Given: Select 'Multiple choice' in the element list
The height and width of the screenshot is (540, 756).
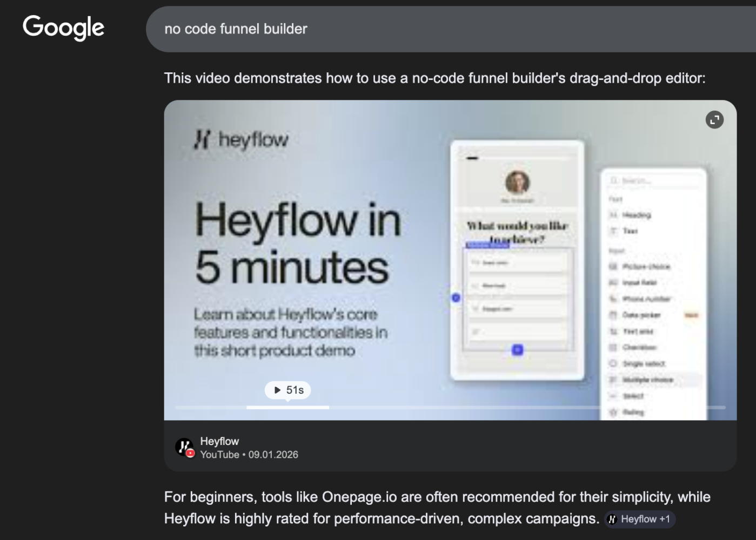Looking at the screenshot, I should point(647,380).
